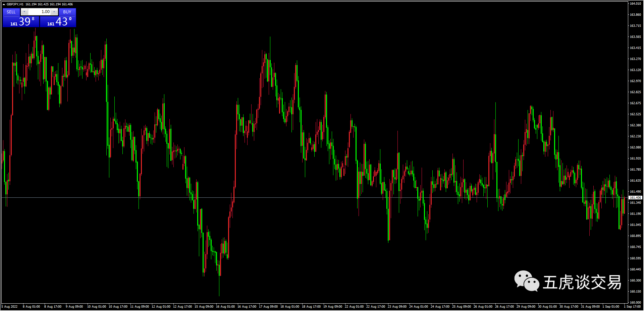This screenshot has width=644, height=311.
Task: Click the GBPJPY,H1 chart title text
Action: click(x=15, y=4)
